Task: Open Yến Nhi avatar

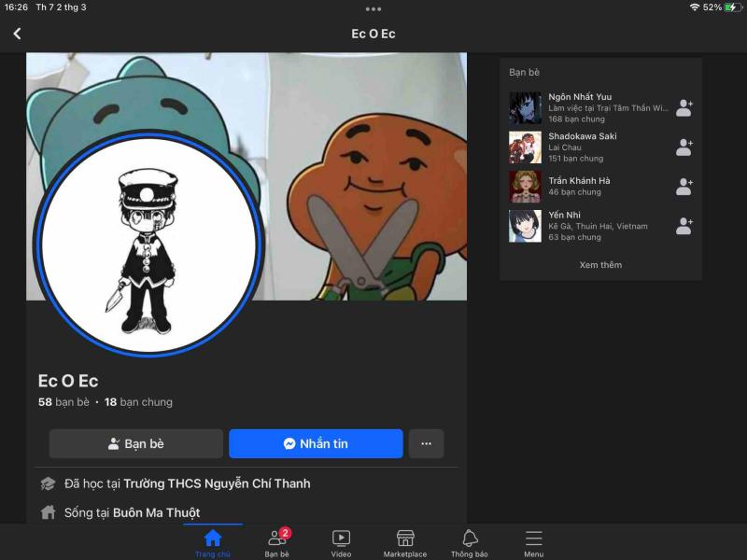Action: coord(525,226)
